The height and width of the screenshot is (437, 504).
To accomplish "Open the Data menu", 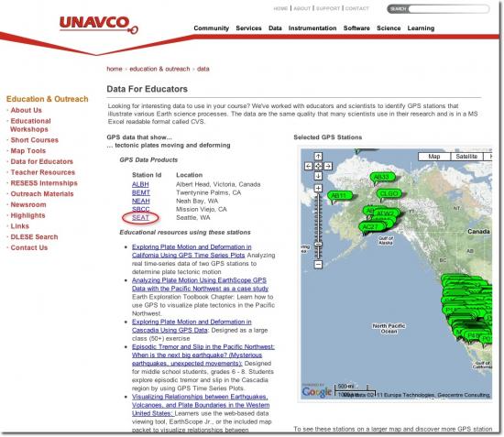I will pyautogui.click(x=275, y=28).
